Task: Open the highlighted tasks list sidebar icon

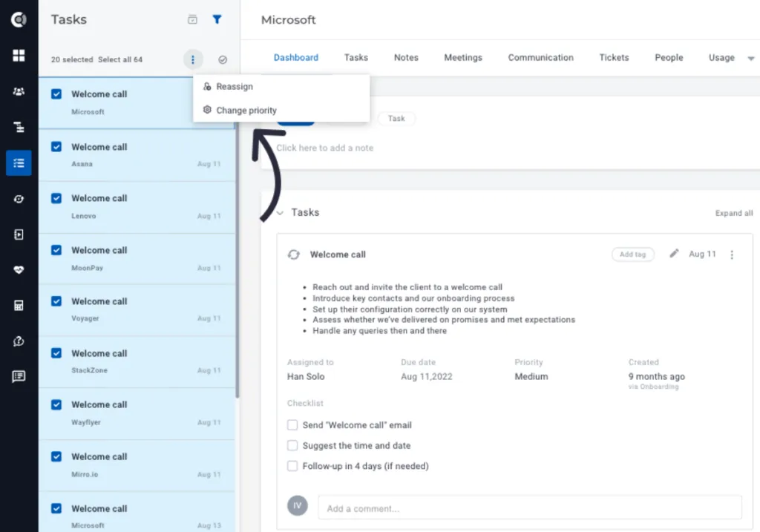Action: tap(19, 162)
